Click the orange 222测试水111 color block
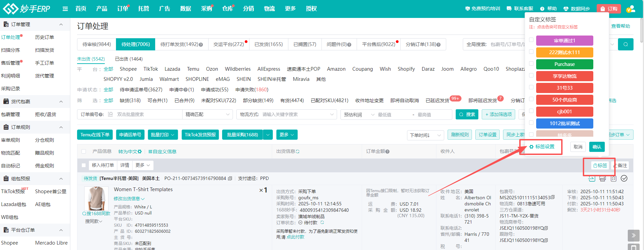 pyautogui.click(x=564, y=52)
